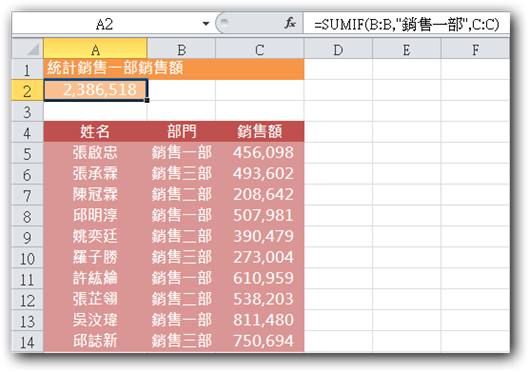Image resolution: width=529 pixels, height=372 pixels.
Task: Click sales value 538,203
Action: [x=263, y=299]
